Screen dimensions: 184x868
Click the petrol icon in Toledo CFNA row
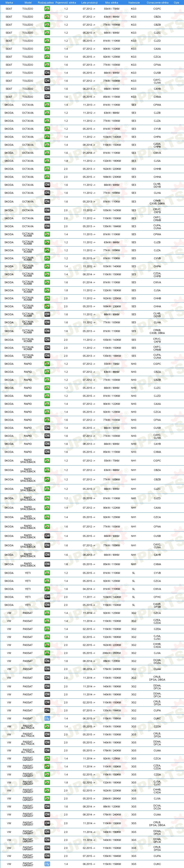pyautogui.click(x=47, y=65)
